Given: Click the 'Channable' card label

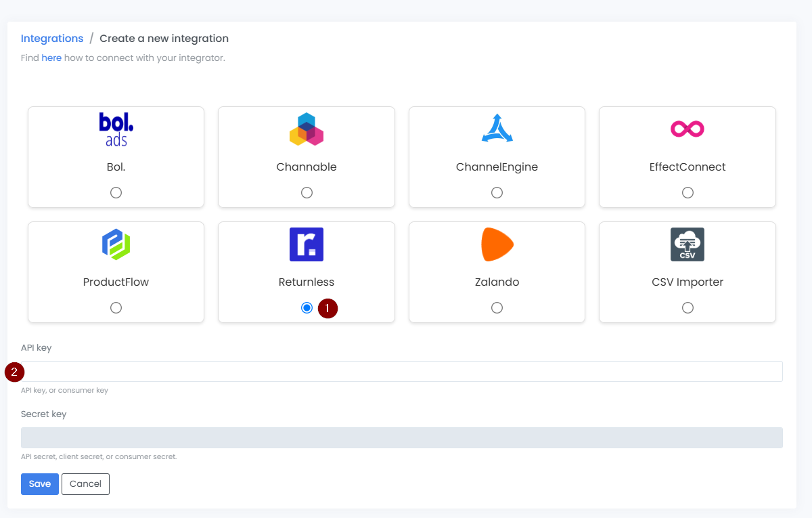Looking at the screenshot, I should tap(307, 167).
